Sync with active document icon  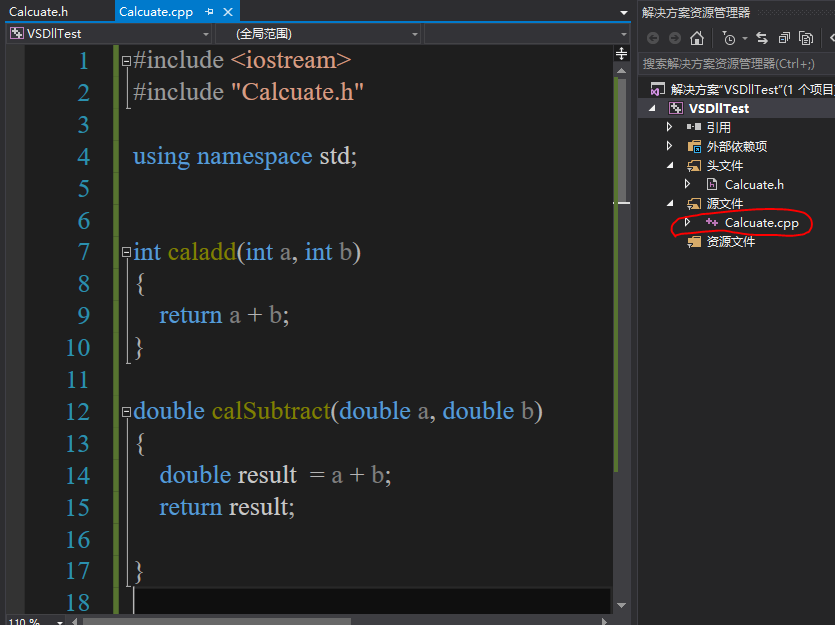(762, 38)
